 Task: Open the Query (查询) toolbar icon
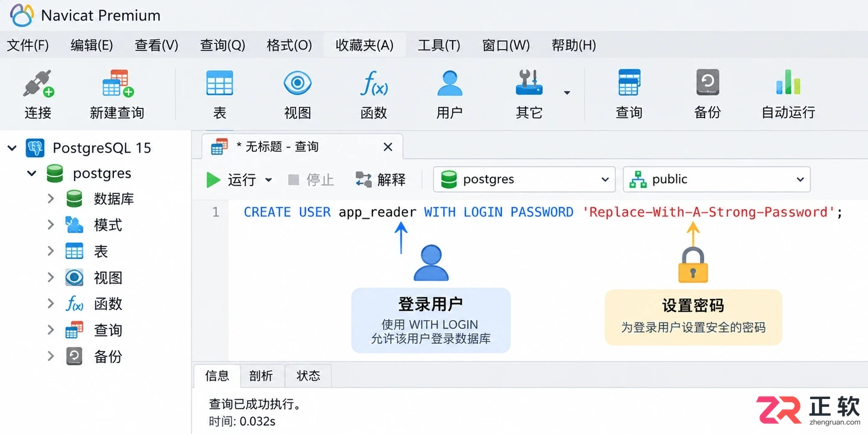629,83
